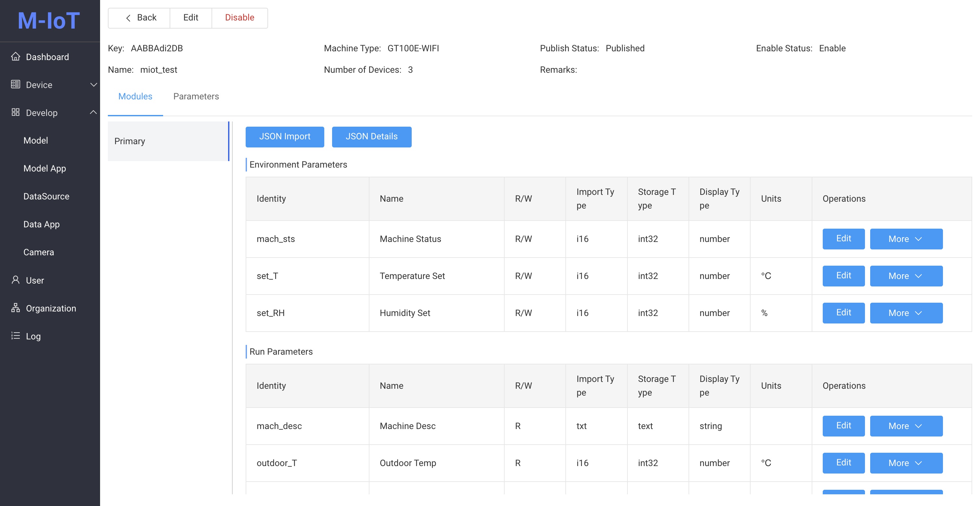Click the M-IoT logo
This screenshot has width=980, height=506.
[49, 20]
